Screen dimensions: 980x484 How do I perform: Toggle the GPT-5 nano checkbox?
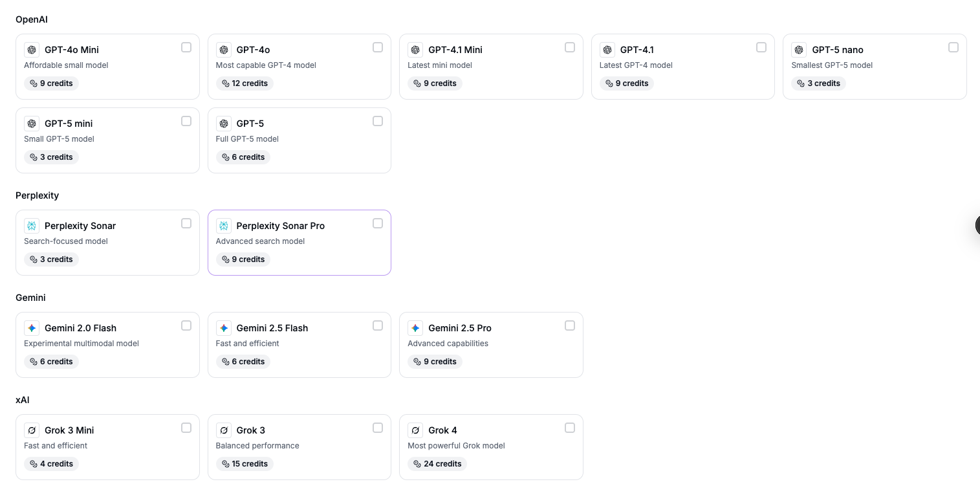(x=953, y=47)
